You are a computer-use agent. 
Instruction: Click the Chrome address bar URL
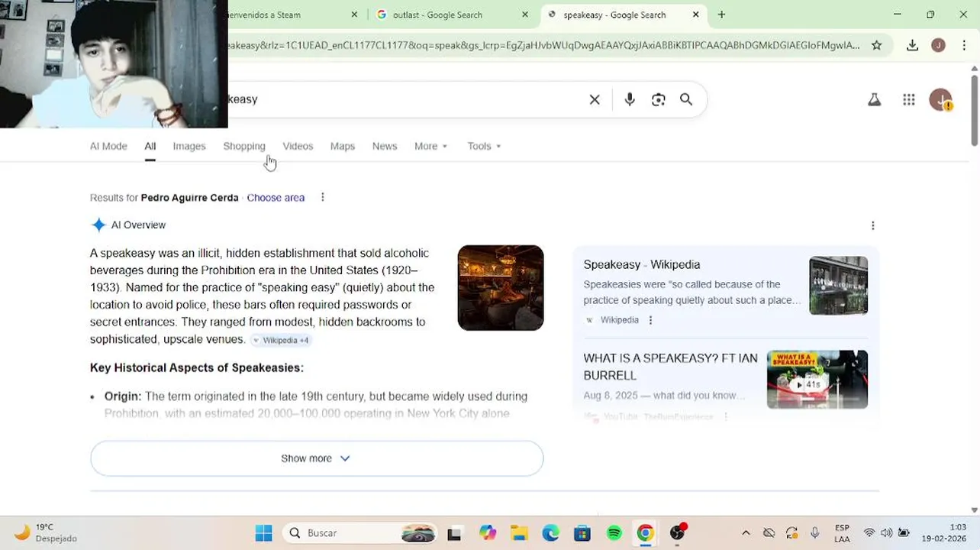pyautogui.click(x=543, y=45)
